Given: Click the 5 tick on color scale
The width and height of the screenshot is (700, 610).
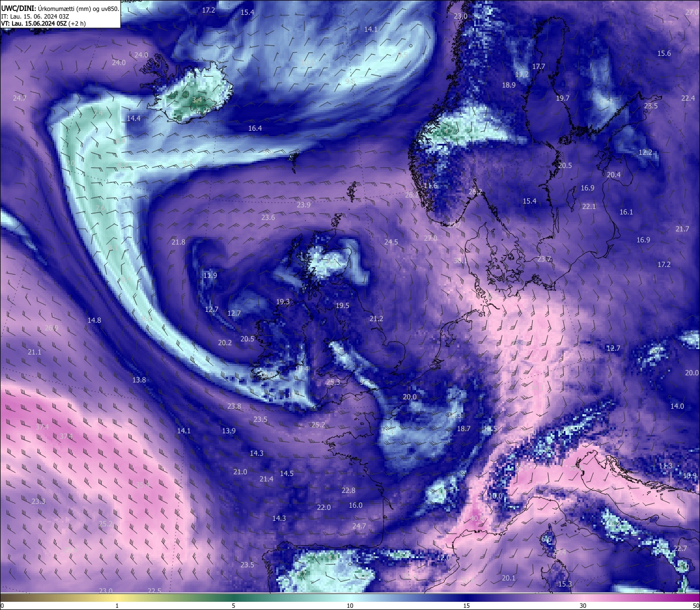Looking at the screenshot, I should click(x=234, y=606).
